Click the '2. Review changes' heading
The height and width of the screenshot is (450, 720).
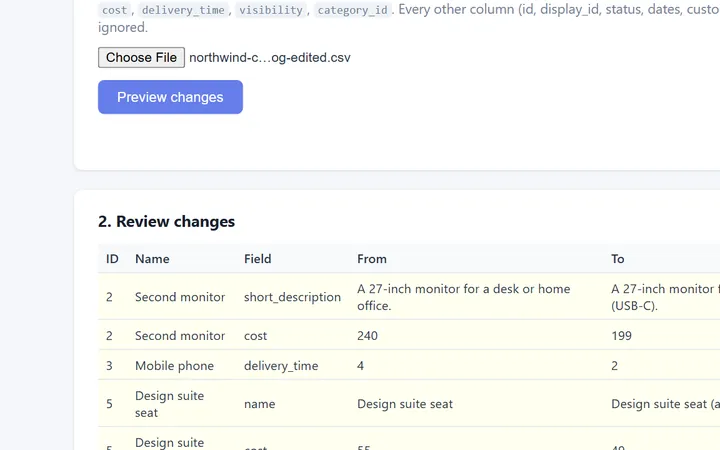pyautogui.click(x=166, y=221)
